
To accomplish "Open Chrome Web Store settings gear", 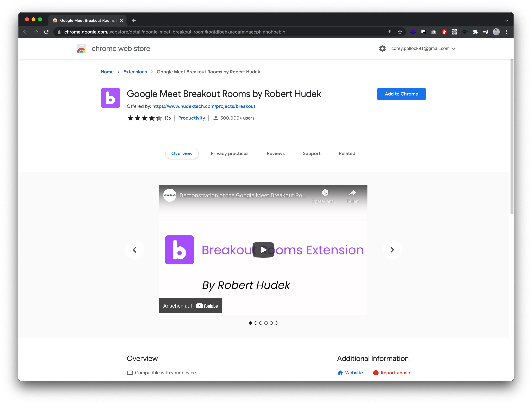I will pyautogui.click(x=382, y=48).
